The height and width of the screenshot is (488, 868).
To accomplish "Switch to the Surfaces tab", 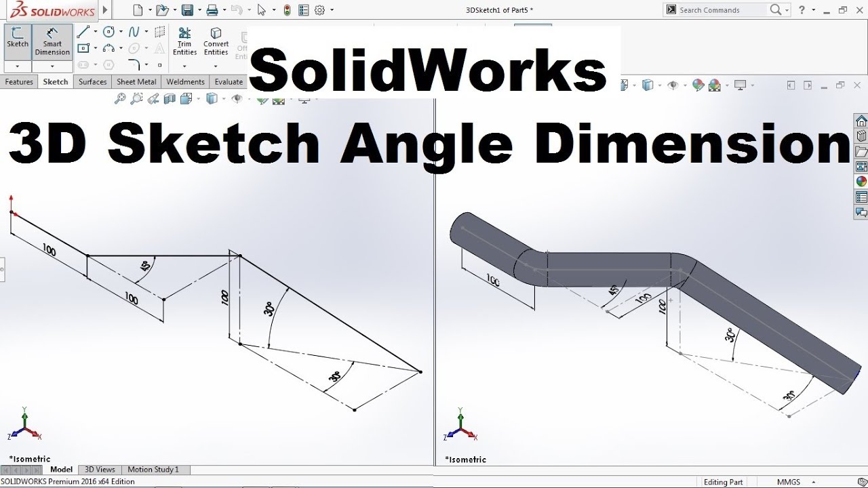I will pyautogui.click(x=92, y=82).
